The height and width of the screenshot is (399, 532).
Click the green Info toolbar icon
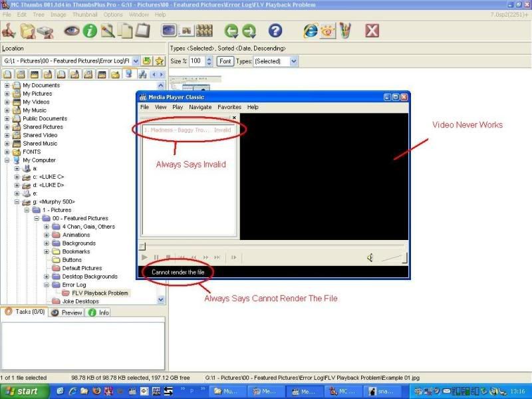tap(90, 31)
